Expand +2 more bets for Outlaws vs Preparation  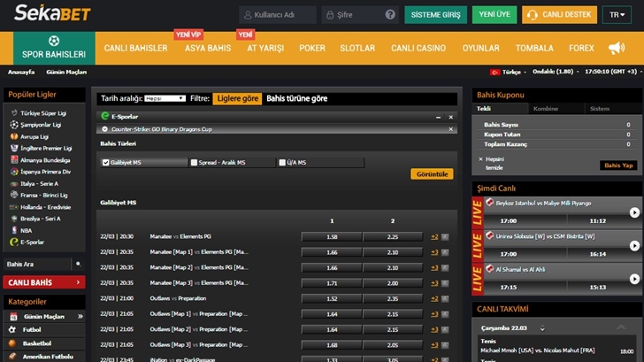pos(434,299)
